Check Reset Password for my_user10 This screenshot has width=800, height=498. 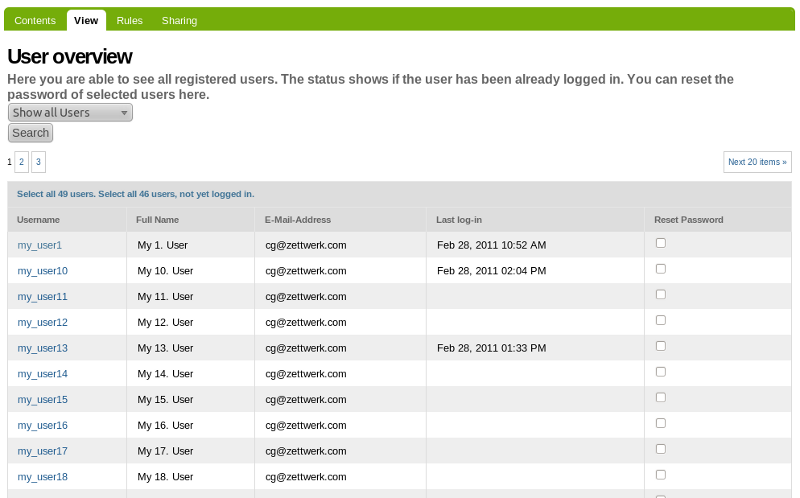point(661,269)
